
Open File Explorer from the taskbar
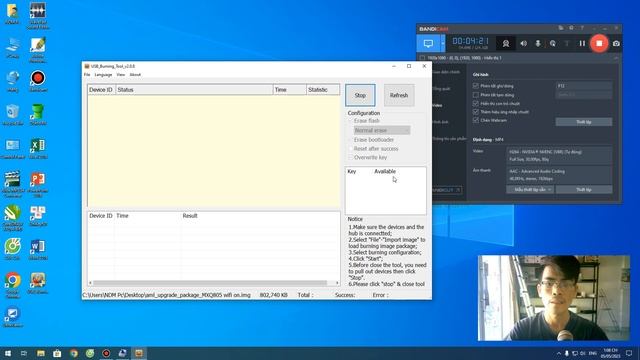point(41,353)
